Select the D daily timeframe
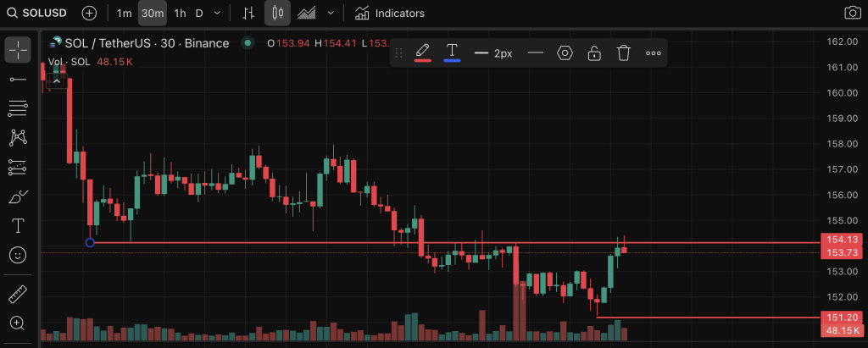868x348 pixels. click(199, 14)
